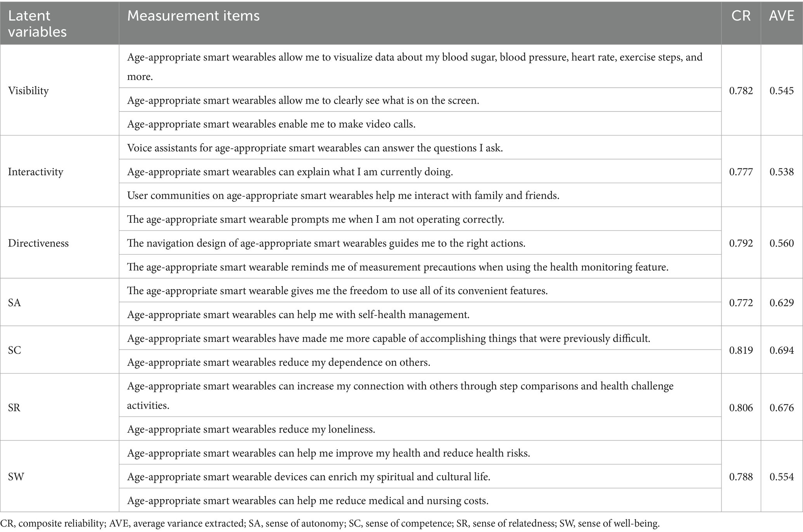This screenshot has width=803, height=532.
Task: Select the CR column header
Action: pyautogui.click(x=740, y=16)
